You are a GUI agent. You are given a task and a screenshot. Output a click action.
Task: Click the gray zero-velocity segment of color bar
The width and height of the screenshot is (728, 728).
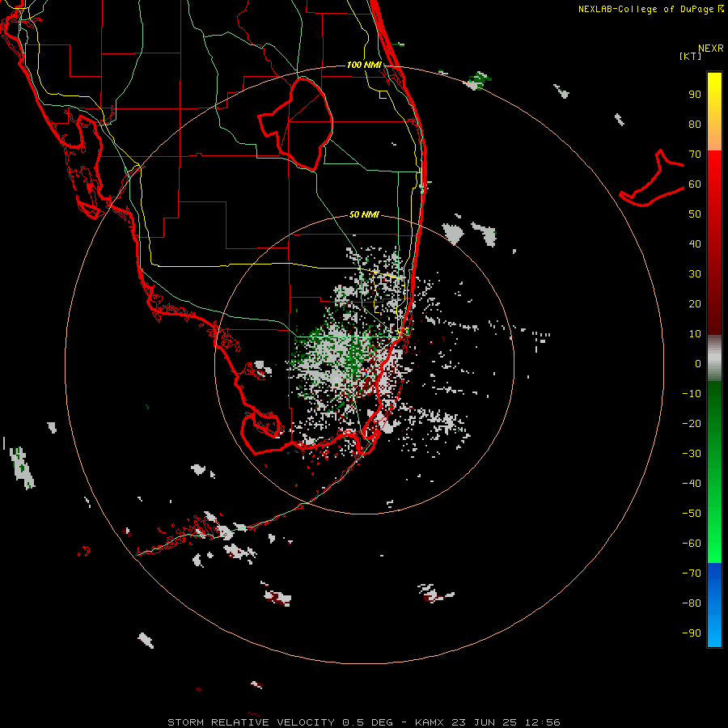(714, 358)
